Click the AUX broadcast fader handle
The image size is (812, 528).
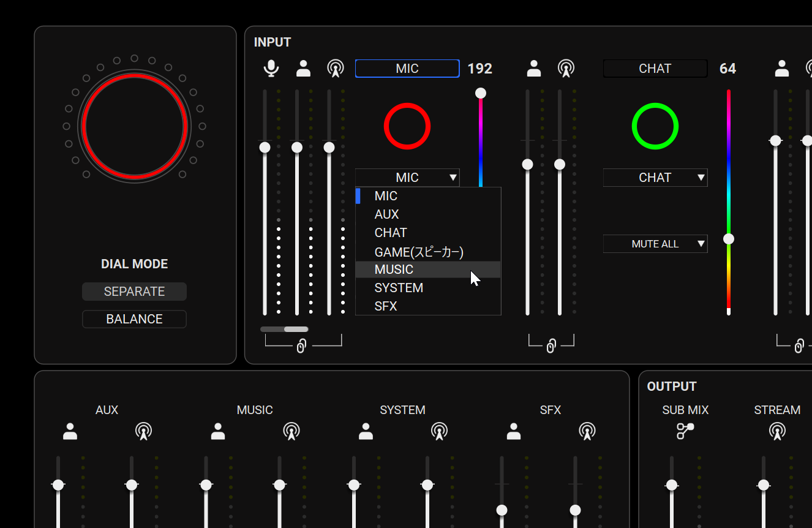coord(132,485)
